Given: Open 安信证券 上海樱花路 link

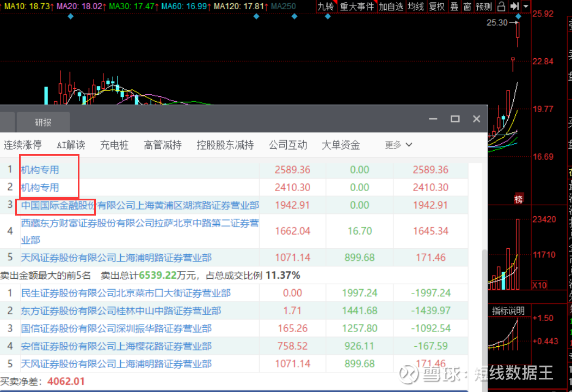Looking at the screenshot, I should (116, 346).
